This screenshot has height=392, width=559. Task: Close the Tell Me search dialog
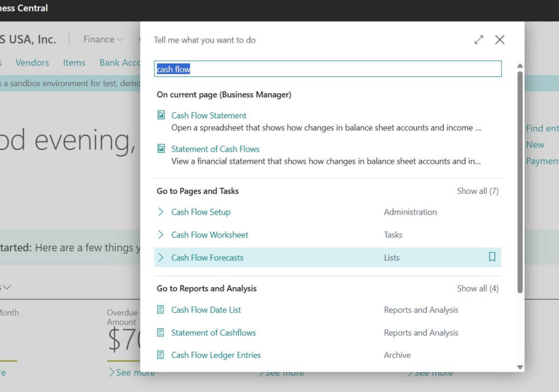(x=500, y=40)
